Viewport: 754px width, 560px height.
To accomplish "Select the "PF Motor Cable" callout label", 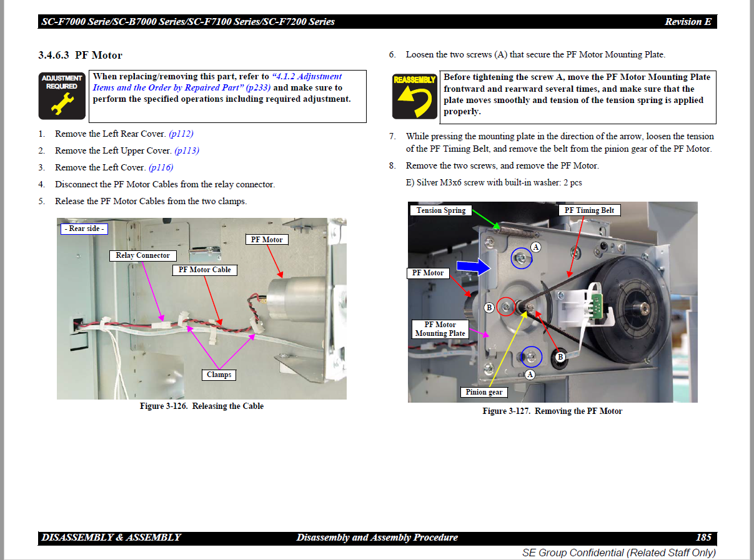I will (204, 270).
